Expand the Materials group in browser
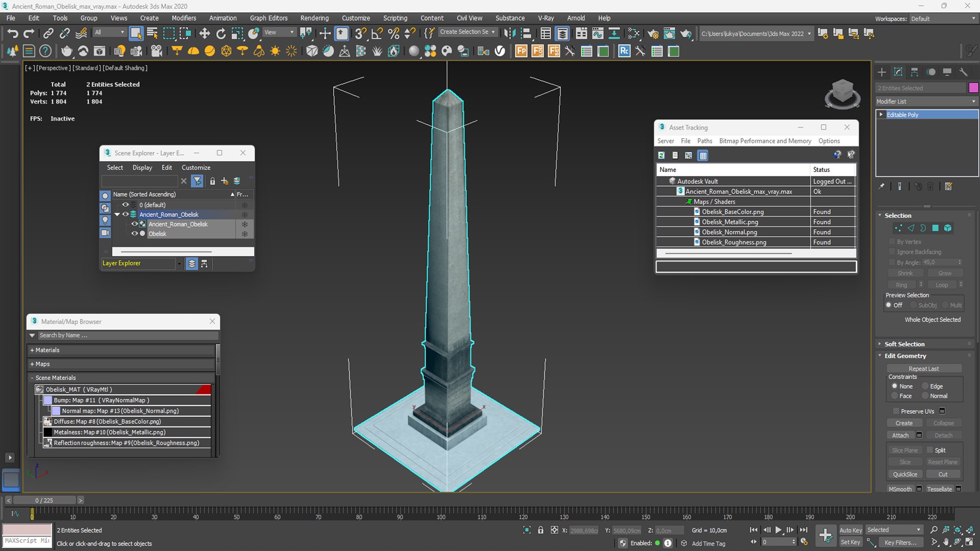980x551 pixels. tap(122, 350)
